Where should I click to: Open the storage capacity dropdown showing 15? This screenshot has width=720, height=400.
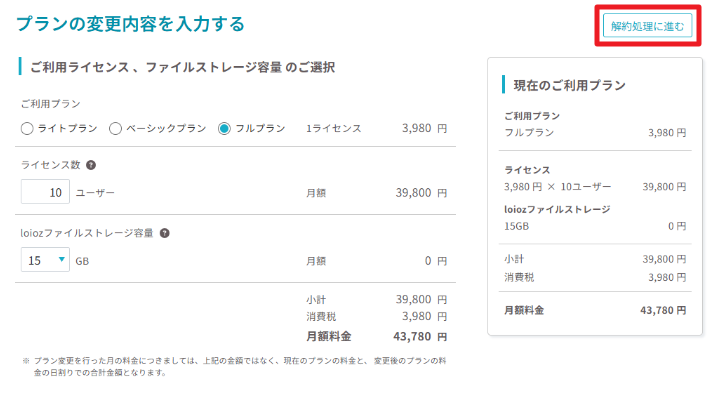45,260
